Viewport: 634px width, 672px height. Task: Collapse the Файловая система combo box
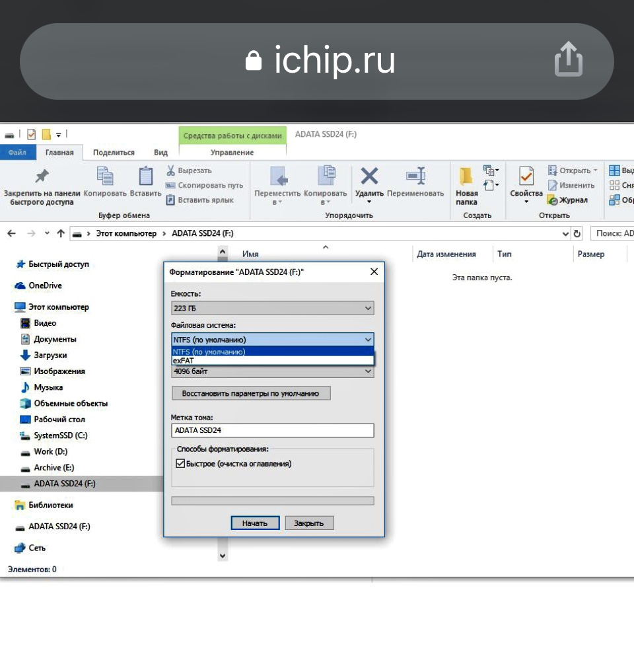click(273, 340)
